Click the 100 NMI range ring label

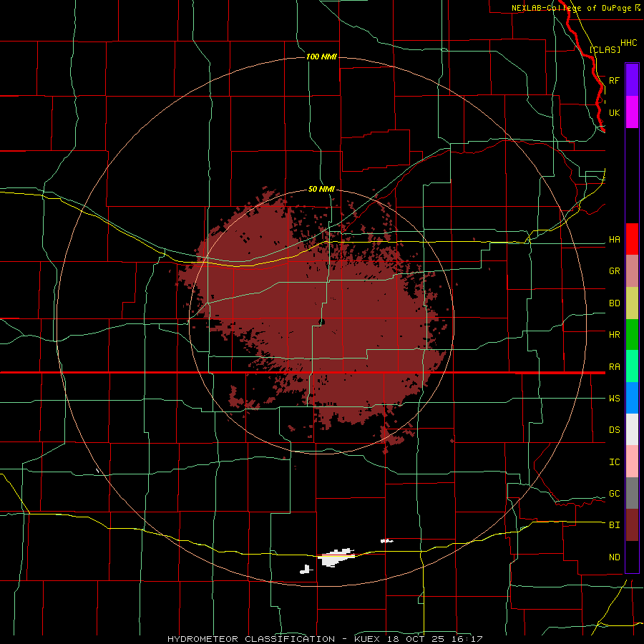pos(321,57)
